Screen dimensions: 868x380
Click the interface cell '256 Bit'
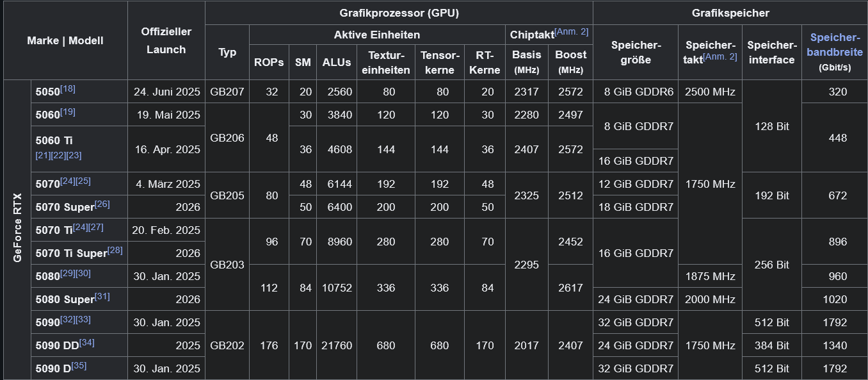tap(772, 265)
